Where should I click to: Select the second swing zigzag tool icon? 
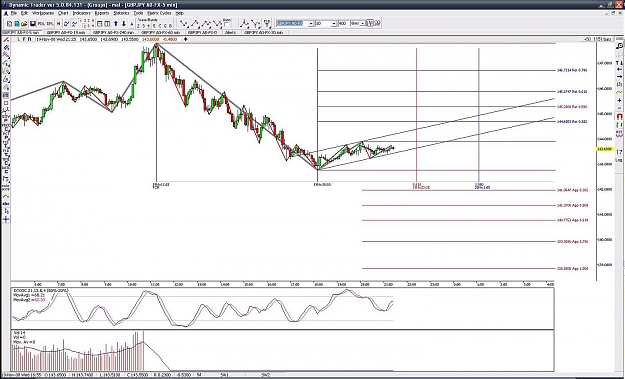point(195,24)
